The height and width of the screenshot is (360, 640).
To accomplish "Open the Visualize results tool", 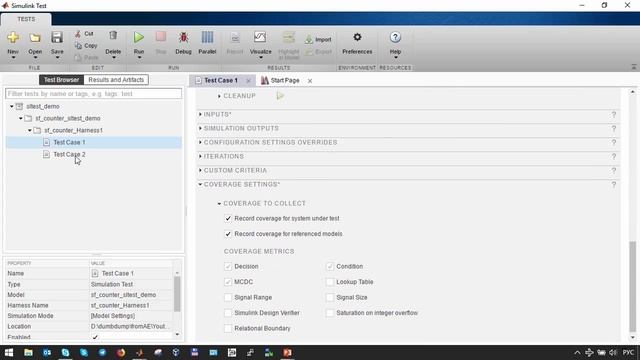I will point(260,38).
